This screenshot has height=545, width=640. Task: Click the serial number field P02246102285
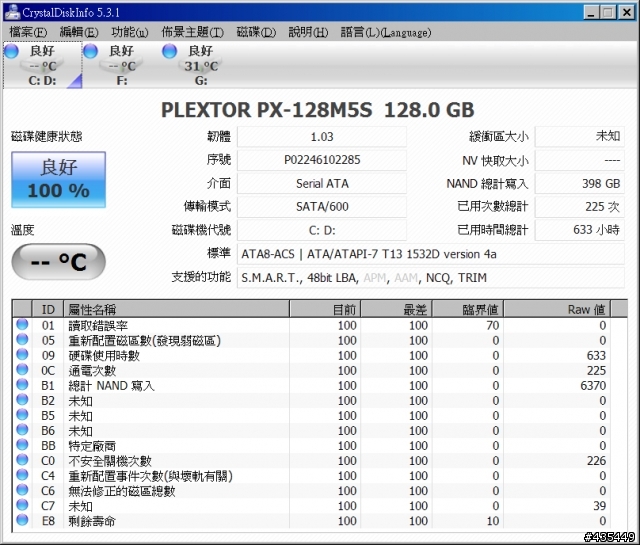(322, 160)
